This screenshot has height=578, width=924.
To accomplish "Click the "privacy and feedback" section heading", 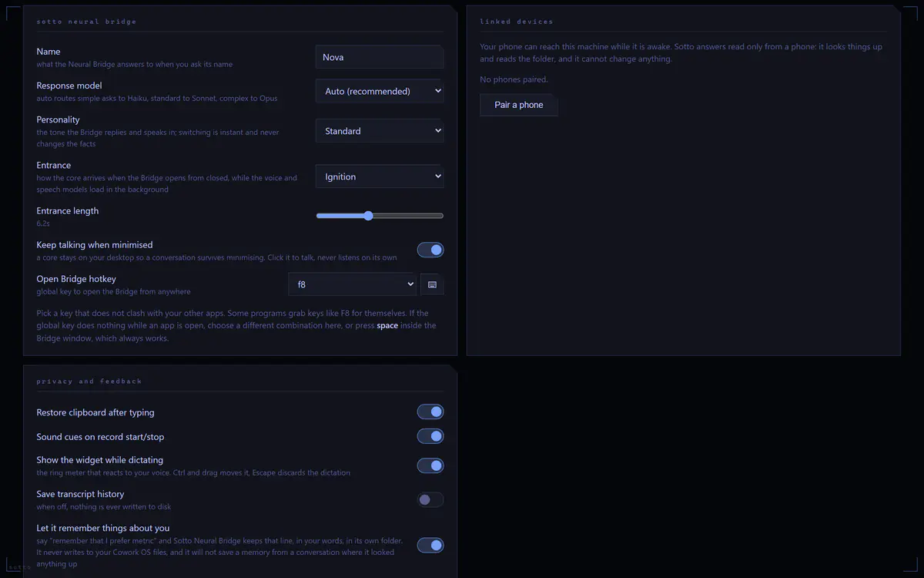I will coord(89,381).
